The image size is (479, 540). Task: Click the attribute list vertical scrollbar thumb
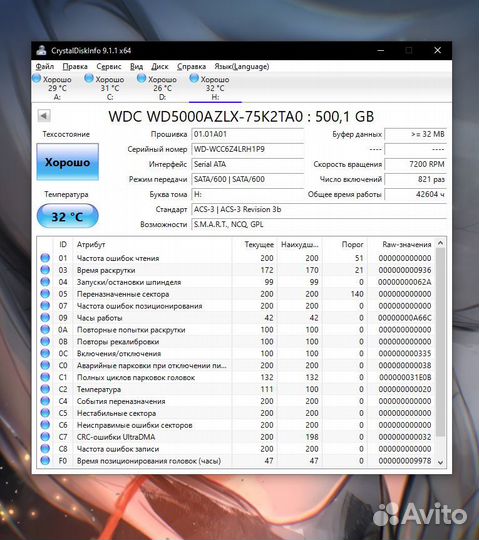click(x=440, y=343)
